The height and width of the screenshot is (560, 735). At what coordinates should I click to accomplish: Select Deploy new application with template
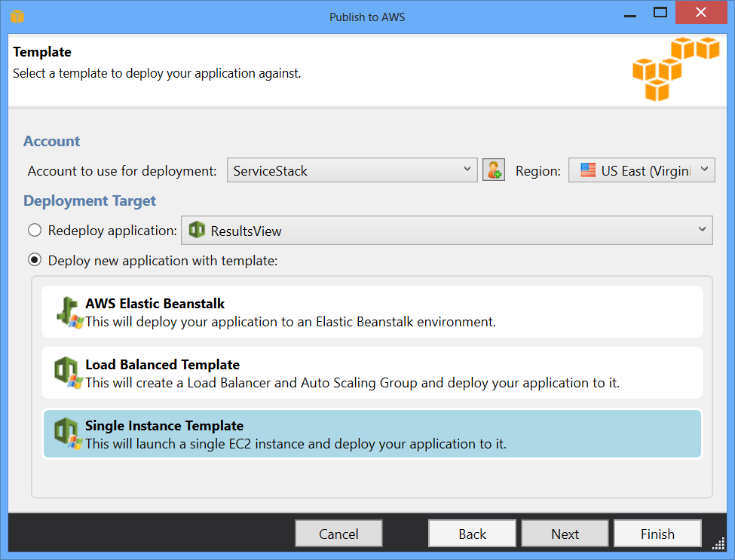coord(34,259)
